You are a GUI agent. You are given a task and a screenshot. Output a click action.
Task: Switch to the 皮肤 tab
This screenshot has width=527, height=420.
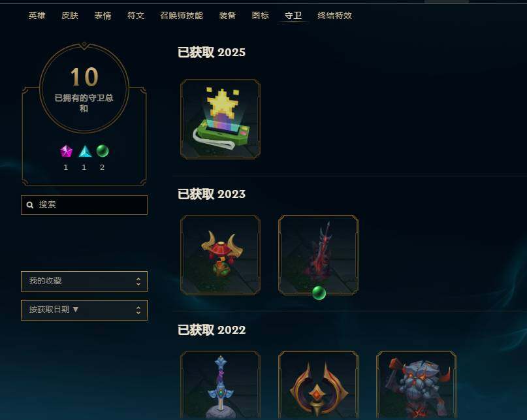click(x=70, y=16)
